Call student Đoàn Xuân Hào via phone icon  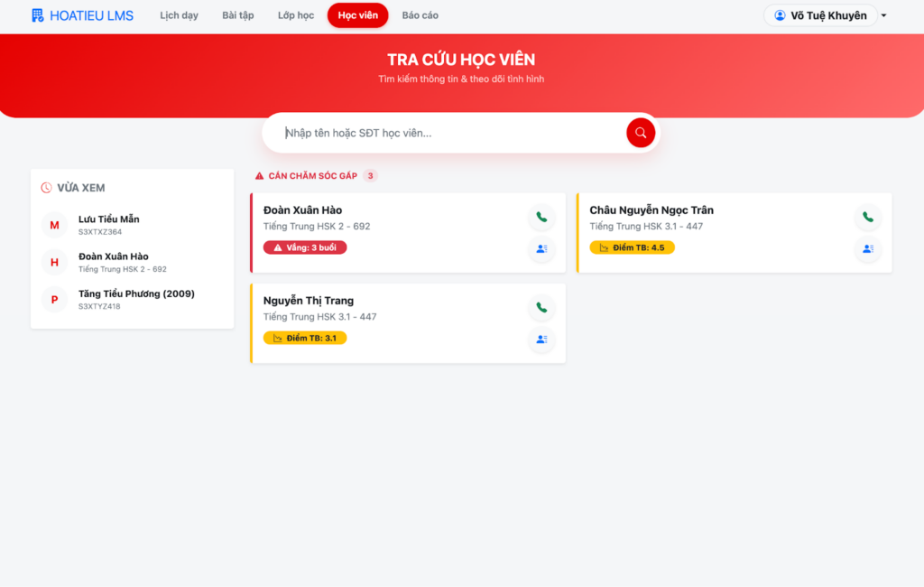point(541,217)
